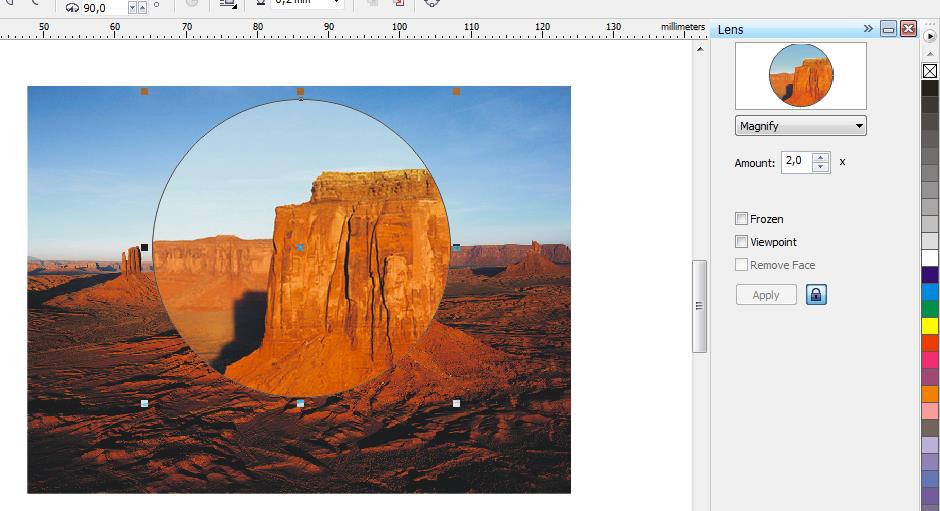Click the lock button next to Apply

click(x=817, y=294)
